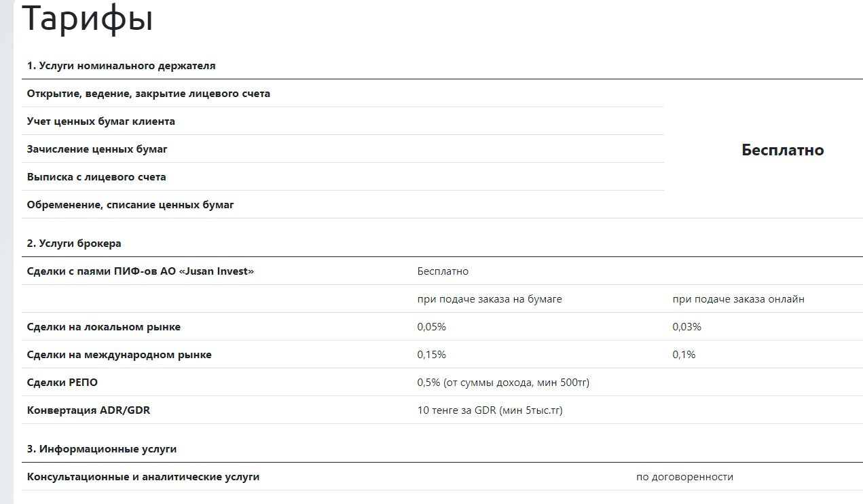Click the "Сделки с паями ПИФ-ов" row label
The image size is (863, 504).
[140, 271]
